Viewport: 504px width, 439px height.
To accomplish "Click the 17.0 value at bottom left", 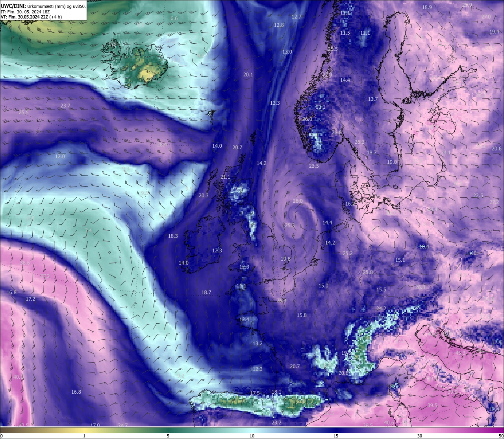I will pos(95,426).
